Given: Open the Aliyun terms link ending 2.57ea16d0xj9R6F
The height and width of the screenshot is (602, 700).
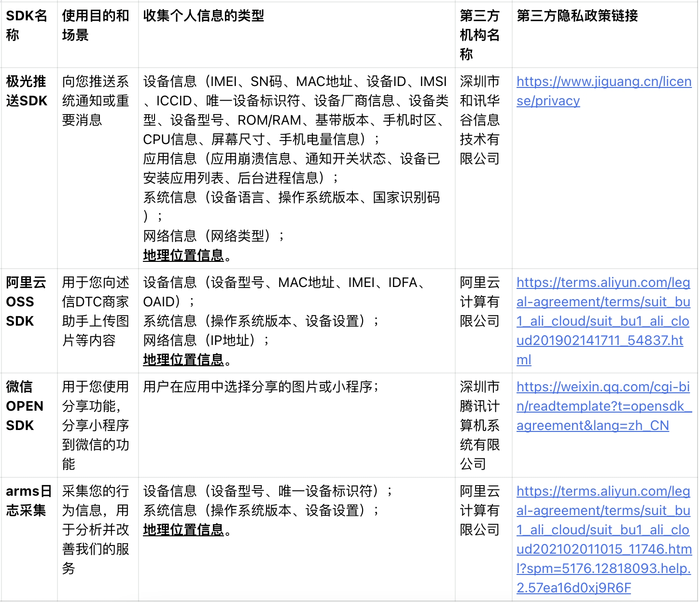Looking at the screenshot, I should (604, 539).
